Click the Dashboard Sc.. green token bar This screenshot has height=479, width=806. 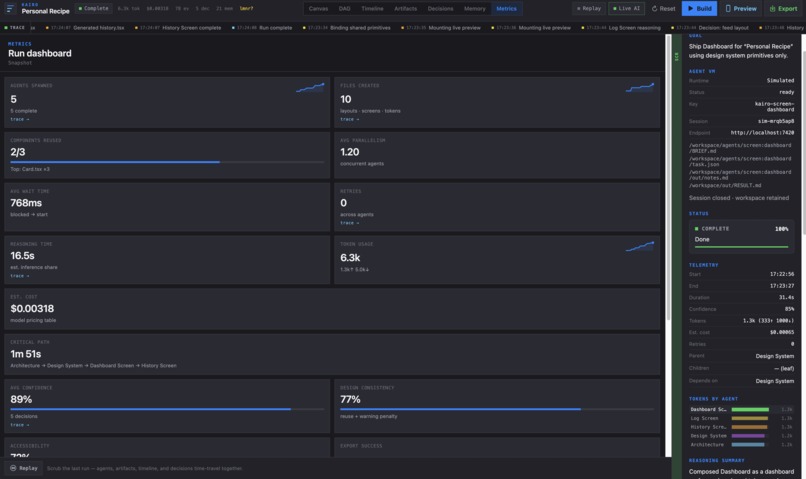(750, 410)
